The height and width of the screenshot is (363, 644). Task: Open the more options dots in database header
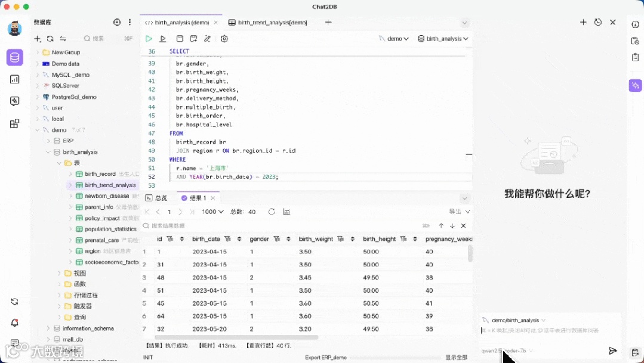point(130,22)
